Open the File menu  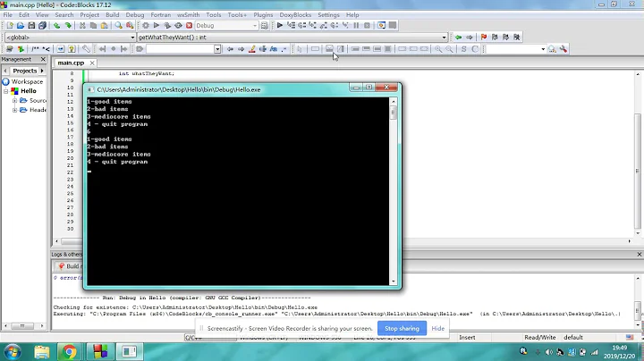(7, 15)
